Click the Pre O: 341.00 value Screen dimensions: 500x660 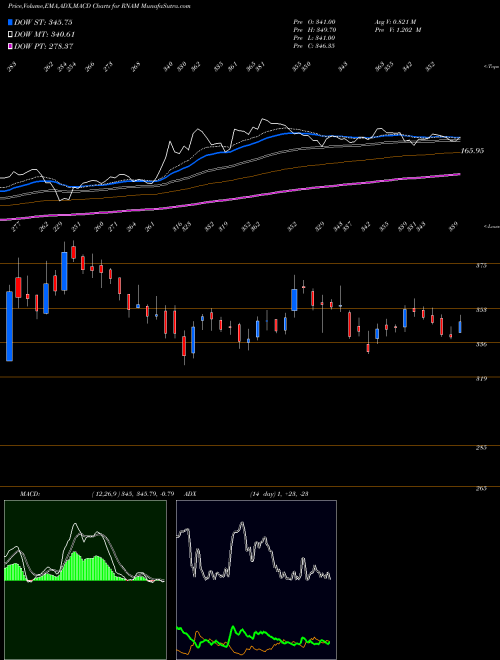(314, 22)
